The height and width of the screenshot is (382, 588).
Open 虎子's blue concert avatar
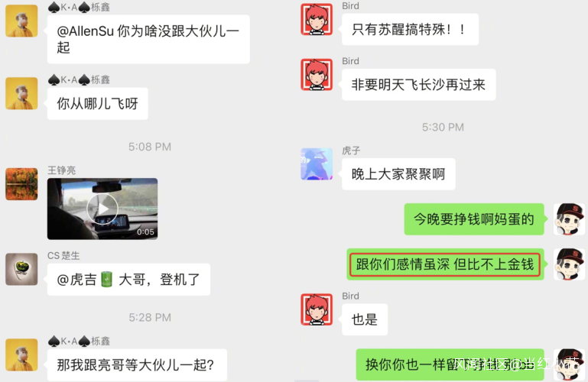(x=317, y=164)
